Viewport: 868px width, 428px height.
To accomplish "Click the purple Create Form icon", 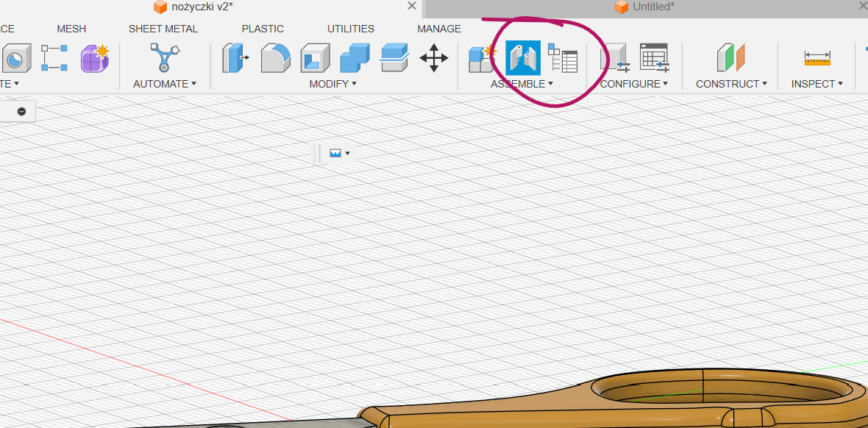I will (94, 58).
